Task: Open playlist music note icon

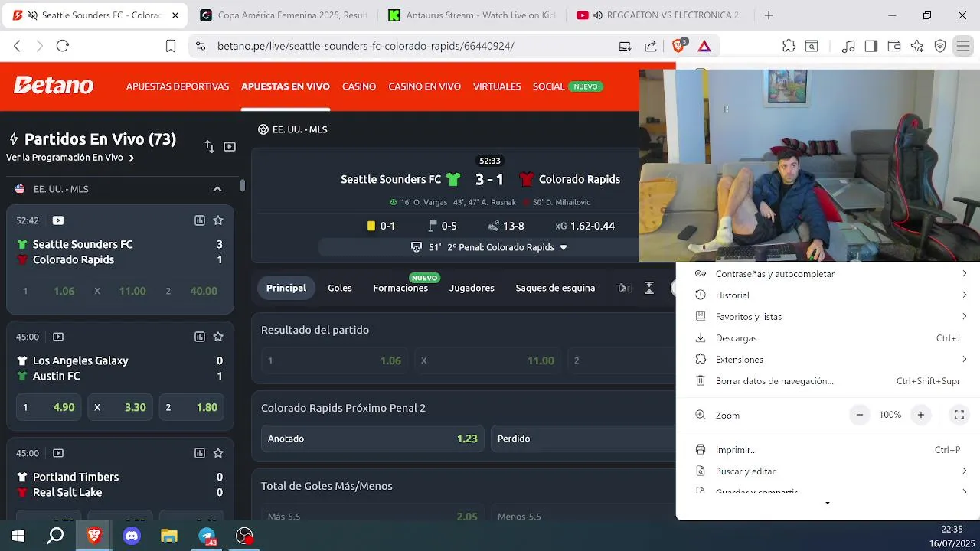Action: [x=848, y=46]
